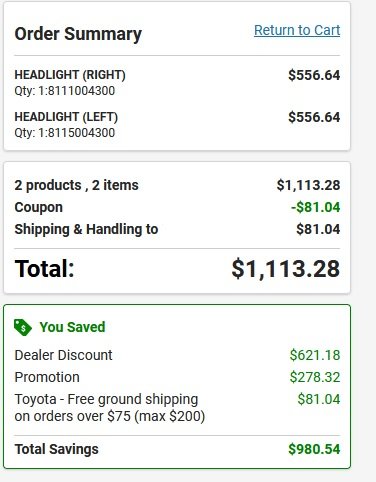Click the left headlight price $556.64
This screenshot has height=482, width=376.
pyautogui.click(x=314, y=117)
